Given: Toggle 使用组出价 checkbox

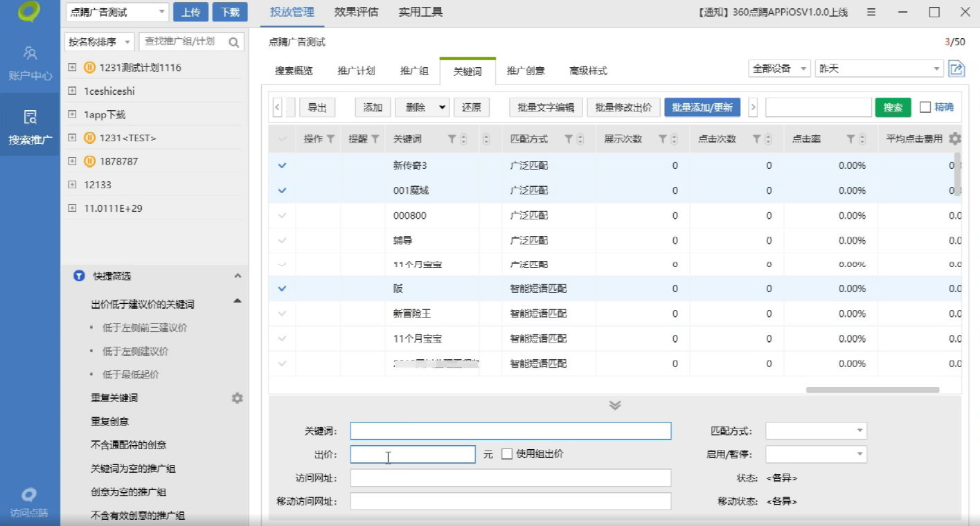Looking at the screenshot, I should (507, 454).
